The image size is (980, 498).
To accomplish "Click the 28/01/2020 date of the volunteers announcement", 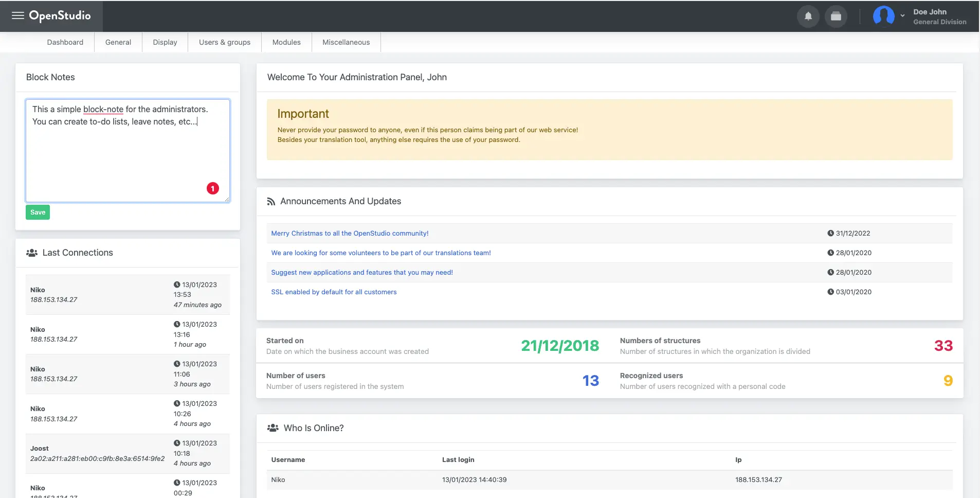I will [x=854, y=253].
